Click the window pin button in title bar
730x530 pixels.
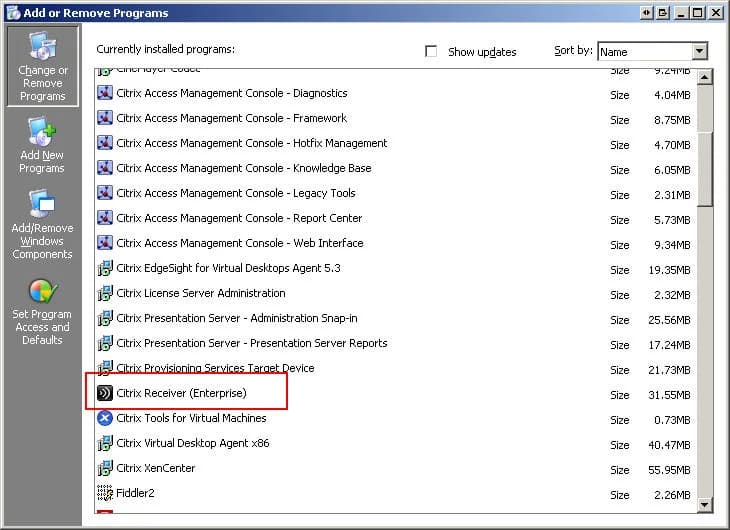pos(646,13)
